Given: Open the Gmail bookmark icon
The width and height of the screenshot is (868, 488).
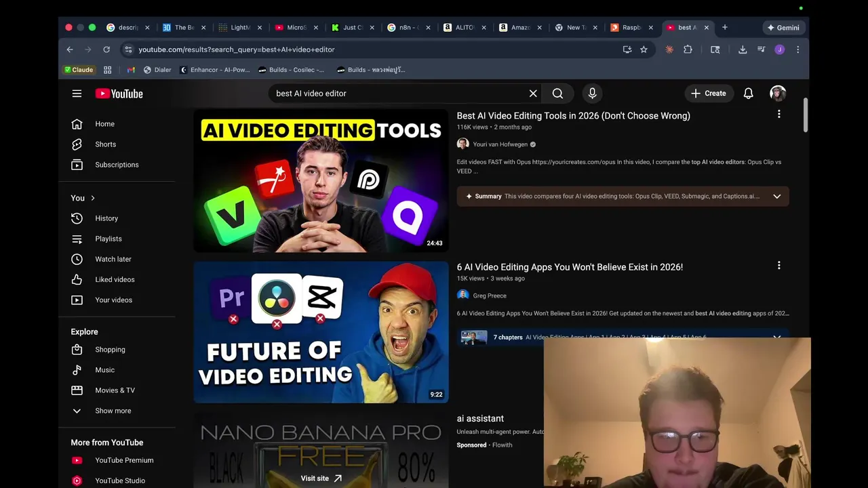Looking at the screenshot, I should (131, 70).
